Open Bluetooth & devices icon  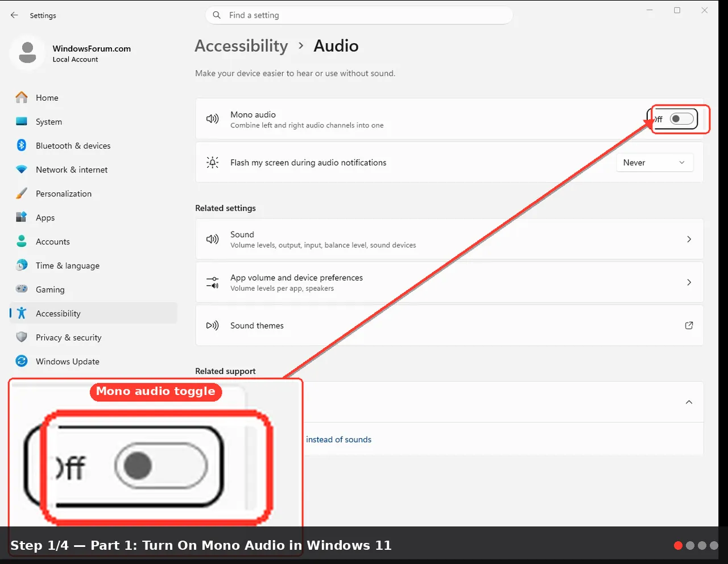pyautogui.click(x=22, y=145)
